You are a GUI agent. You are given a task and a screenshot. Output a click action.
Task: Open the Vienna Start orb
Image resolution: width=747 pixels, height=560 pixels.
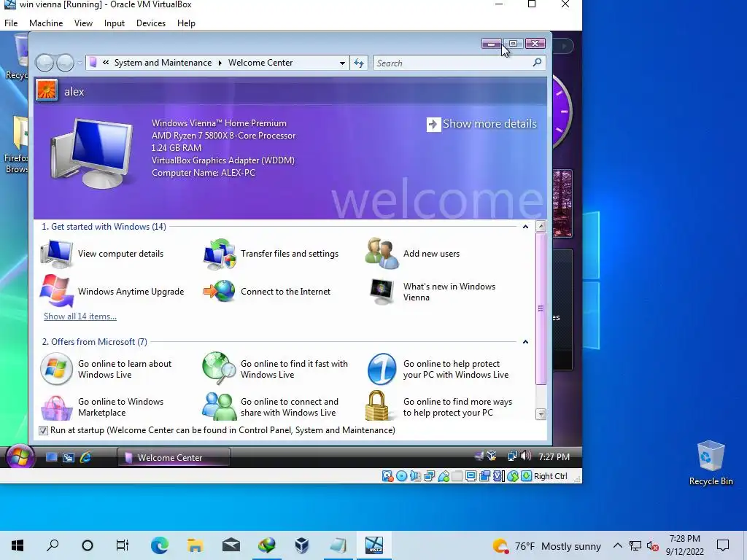pos(20,457)
